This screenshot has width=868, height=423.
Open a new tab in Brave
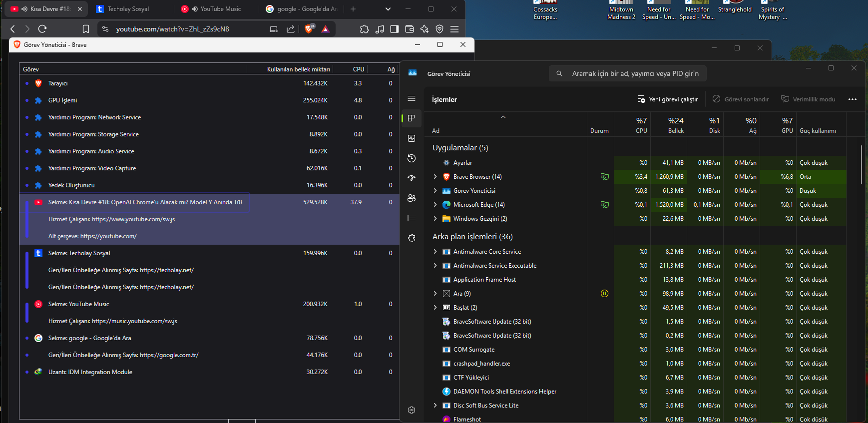(x=353, y=9)
